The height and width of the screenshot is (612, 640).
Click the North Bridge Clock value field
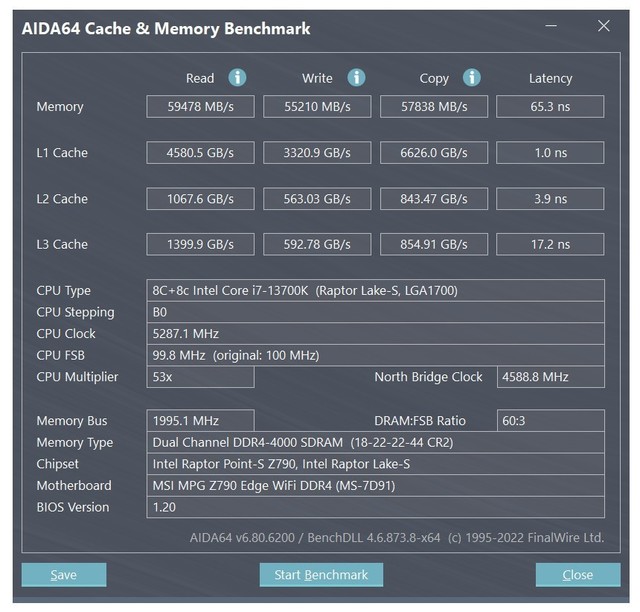tap(551, 377)
